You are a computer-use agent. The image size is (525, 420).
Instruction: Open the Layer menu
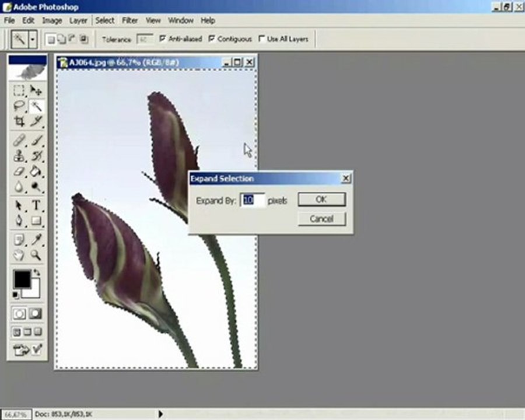coord(78,20)
